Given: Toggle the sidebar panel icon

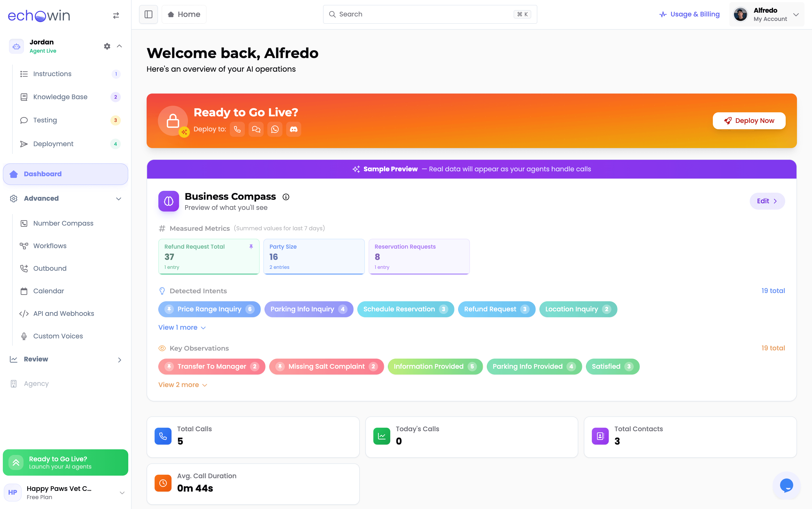Looking at the screenshot, I should (148, 14).
